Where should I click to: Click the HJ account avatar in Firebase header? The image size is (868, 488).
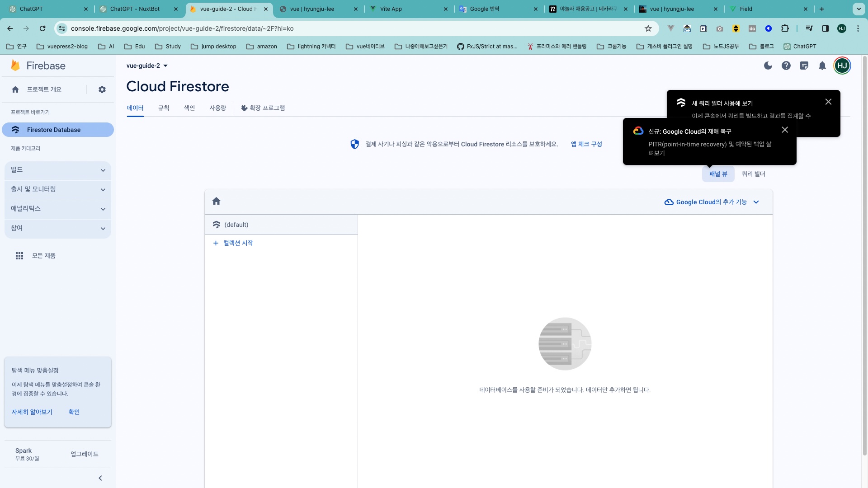click(x=842, y=66)
